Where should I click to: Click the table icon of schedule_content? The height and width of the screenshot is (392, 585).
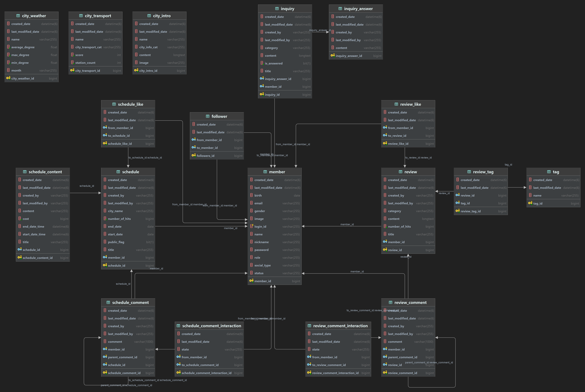click(25, 172)
